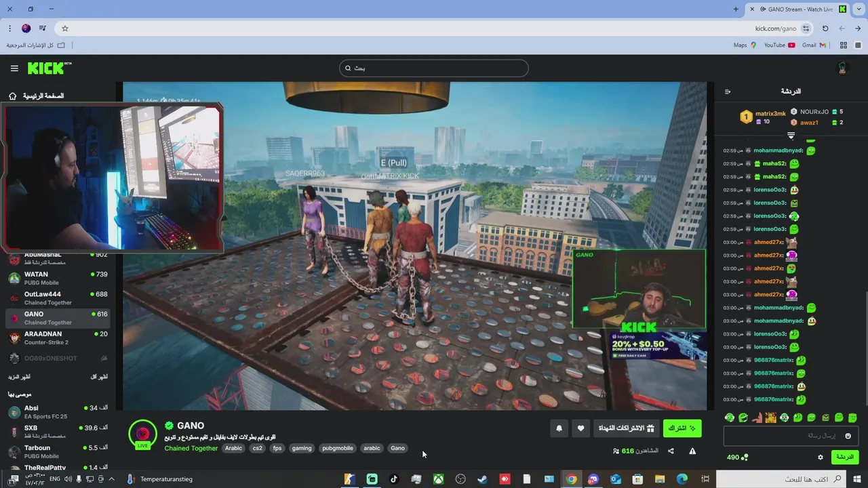The height and width of the screenshot is (488, 868).
Task: Open recommended channel SXB
Action: (x=58, y=432)
